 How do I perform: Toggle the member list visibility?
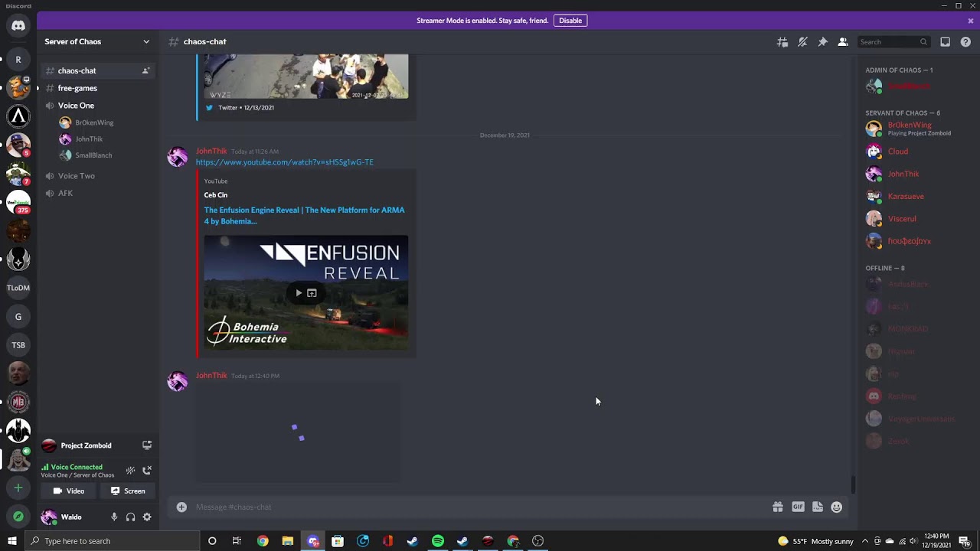click(843, 42)
